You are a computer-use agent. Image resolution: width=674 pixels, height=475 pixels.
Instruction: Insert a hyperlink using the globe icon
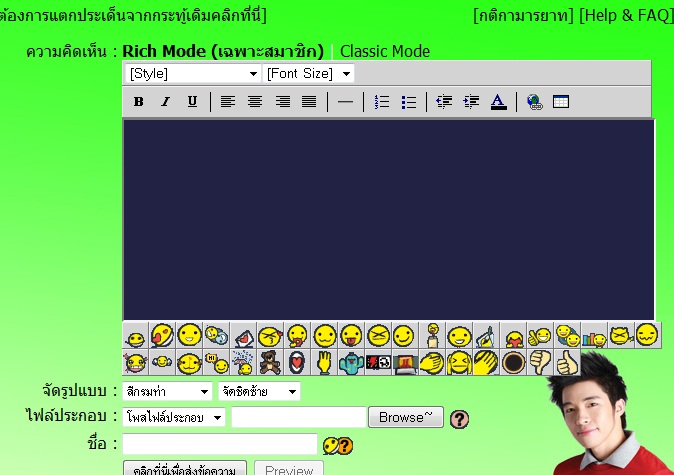(534, 102)
